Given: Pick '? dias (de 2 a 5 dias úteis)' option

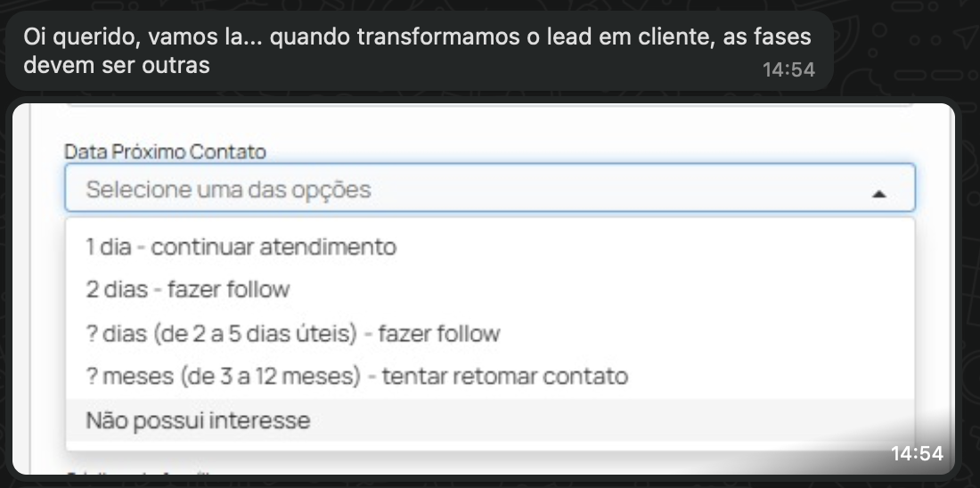Looking at the screenshot, I should pyautogui.click(x=292, y=333).
